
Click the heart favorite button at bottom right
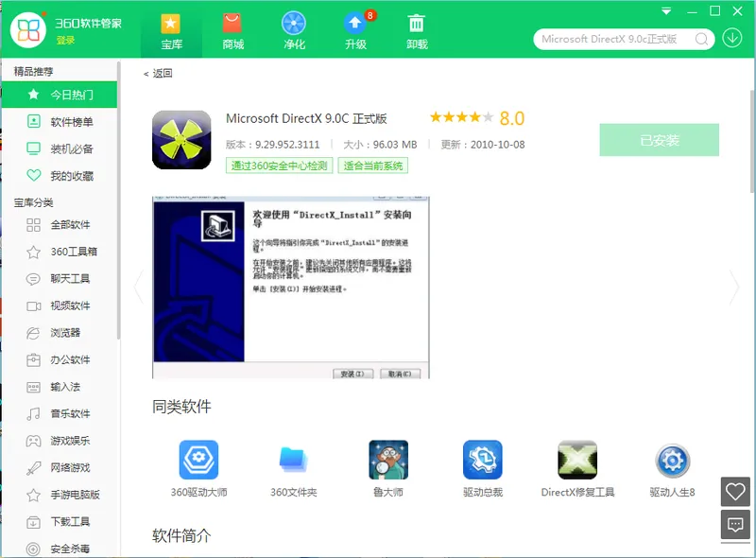pos(735,492)
